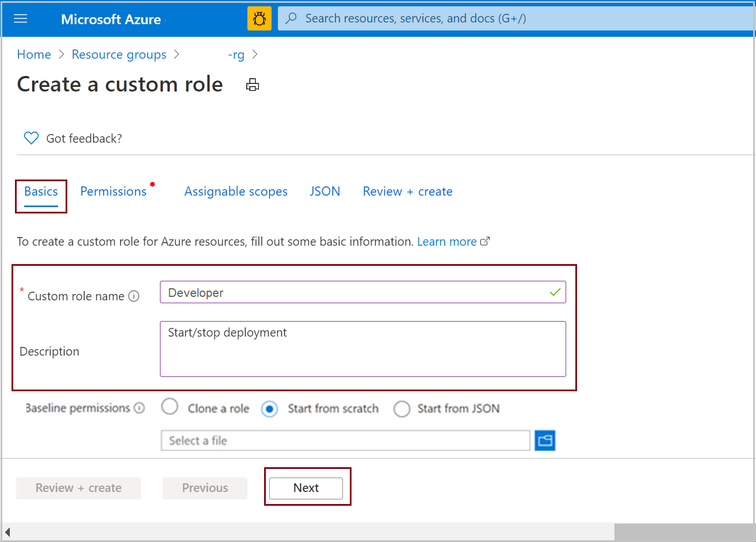Viewport: 756px width, 542px height.
Task: Open the hamburger portal menu
Action: pos(21,18)
